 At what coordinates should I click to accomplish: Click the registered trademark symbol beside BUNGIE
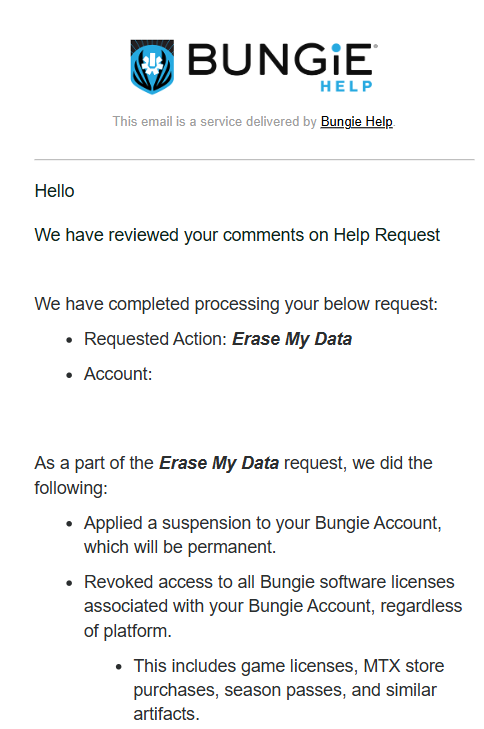[376, 46]
